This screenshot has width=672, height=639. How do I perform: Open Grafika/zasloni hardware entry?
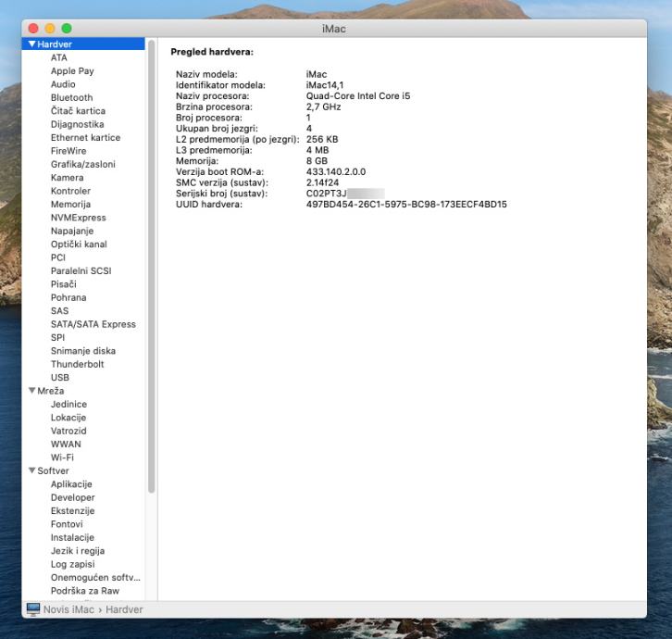click(x=83, y=164)
